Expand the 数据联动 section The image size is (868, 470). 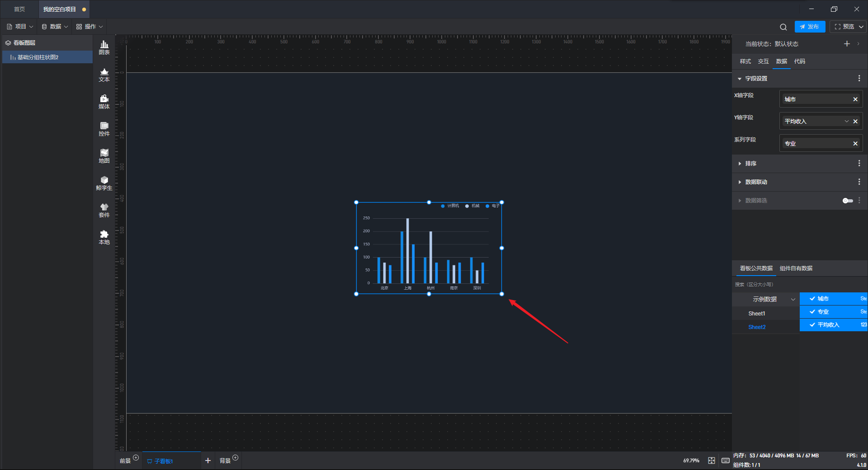tap(740, 182)
